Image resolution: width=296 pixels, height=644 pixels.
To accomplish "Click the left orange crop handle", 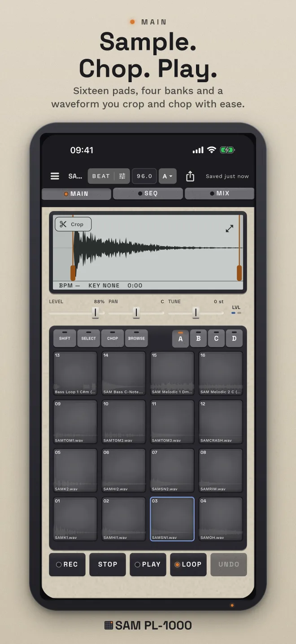I will [x=73, y=273].
